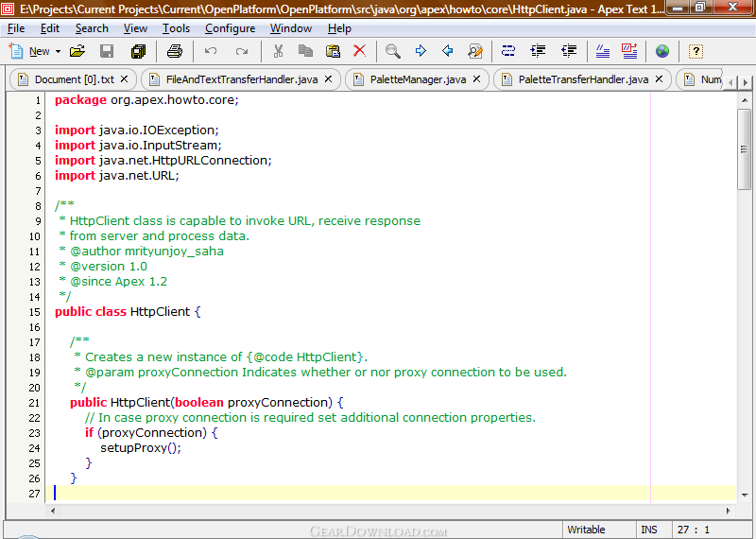This screenshot has height=539, width=756.
Task: Click the Save All icon
Action: click(x=138, y=51)
